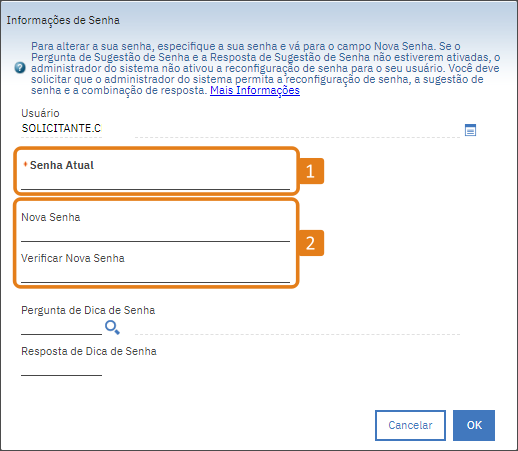Click the magnifier lookup for Pergunta de Dica

112,327
